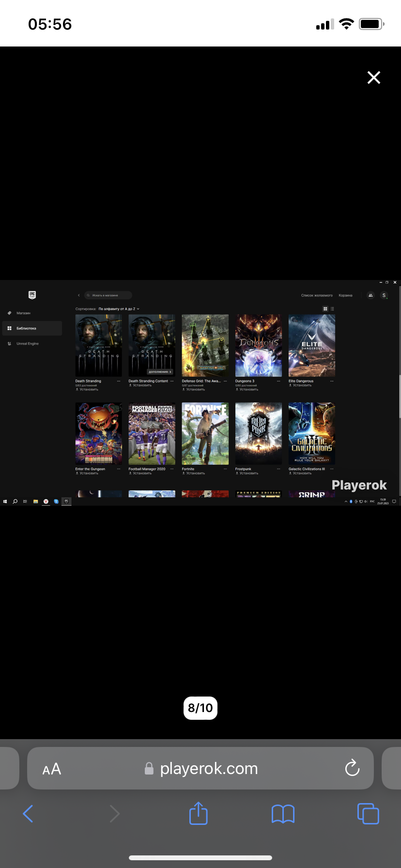Open the Enter the Gungeon cover
The image size is (401, 868).
coord(99,434)
